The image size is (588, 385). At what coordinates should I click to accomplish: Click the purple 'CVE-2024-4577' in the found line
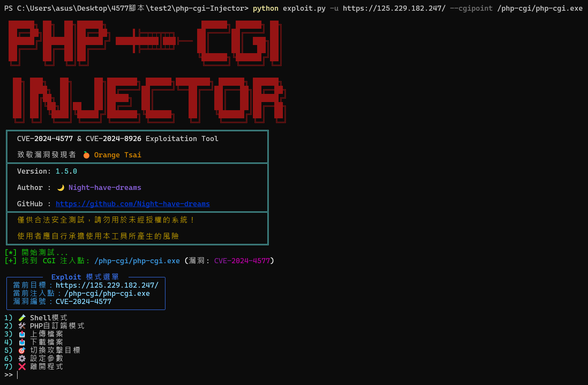tap(242, 261)
